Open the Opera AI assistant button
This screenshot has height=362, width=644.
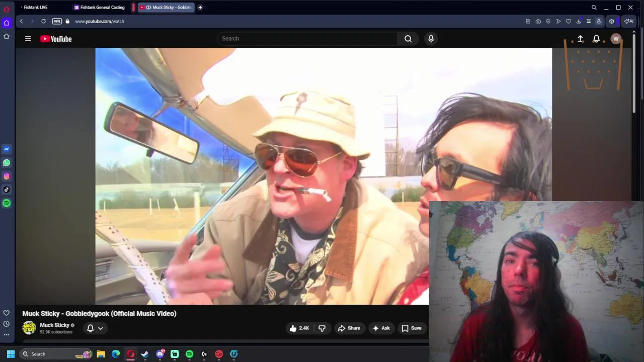point(629,21)
